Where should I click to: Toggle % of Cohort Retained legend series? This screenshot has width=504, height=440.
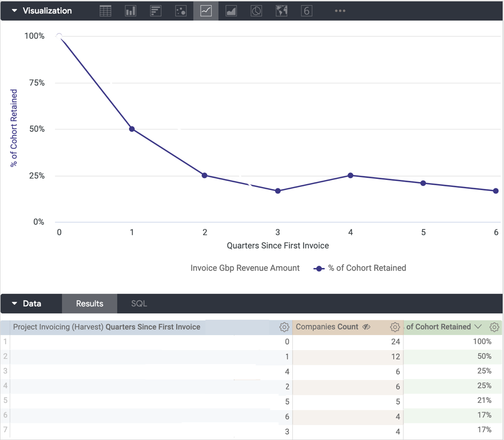click(360, 268)
